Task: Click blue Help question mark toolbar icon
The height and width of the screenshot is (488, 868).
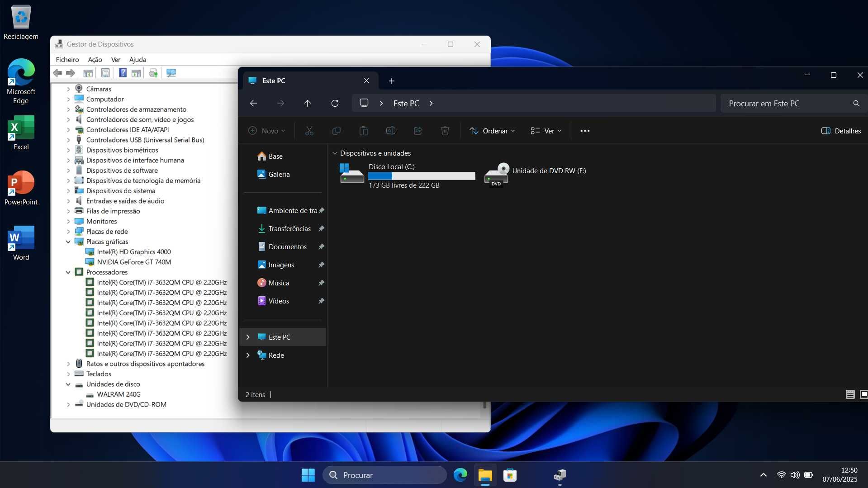Action: point(123,73)
